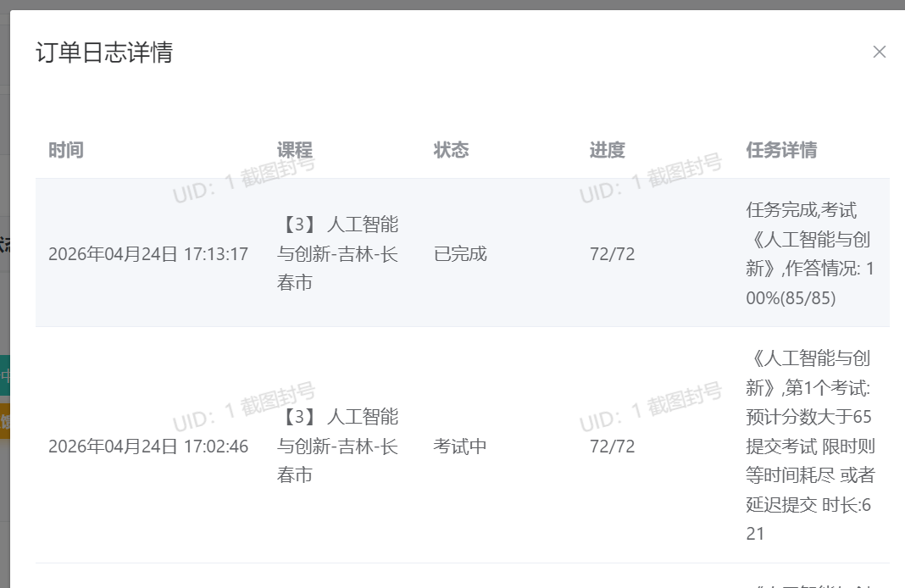This screenshot has height=588, width=905.
Task: Click the course name in second row
Action: [337, 446]
